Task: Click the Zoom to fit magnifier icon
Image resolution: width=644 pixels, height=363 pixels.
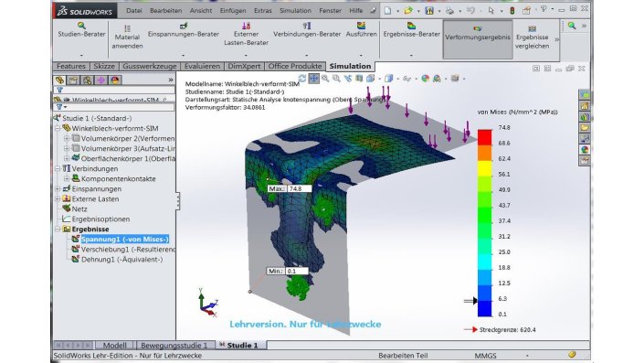Action: click(x=325, y=78)
